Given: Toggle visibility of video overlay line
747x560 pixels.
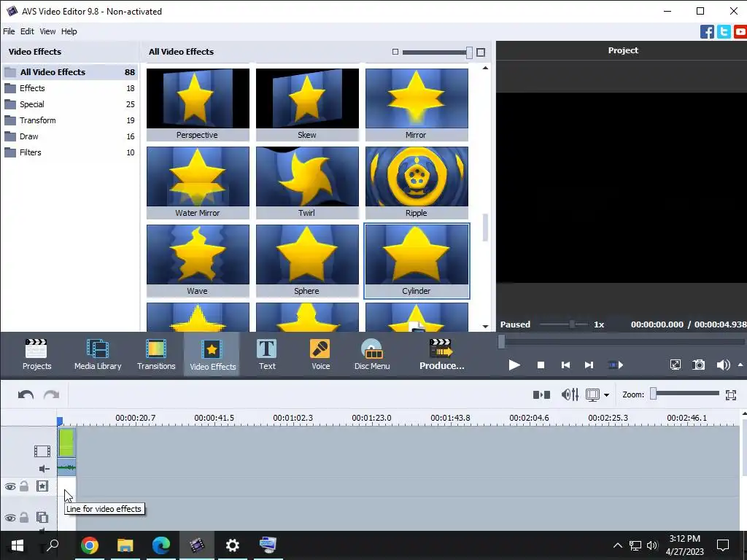Looking at the screenshot, I should click(x=10, y=518).
